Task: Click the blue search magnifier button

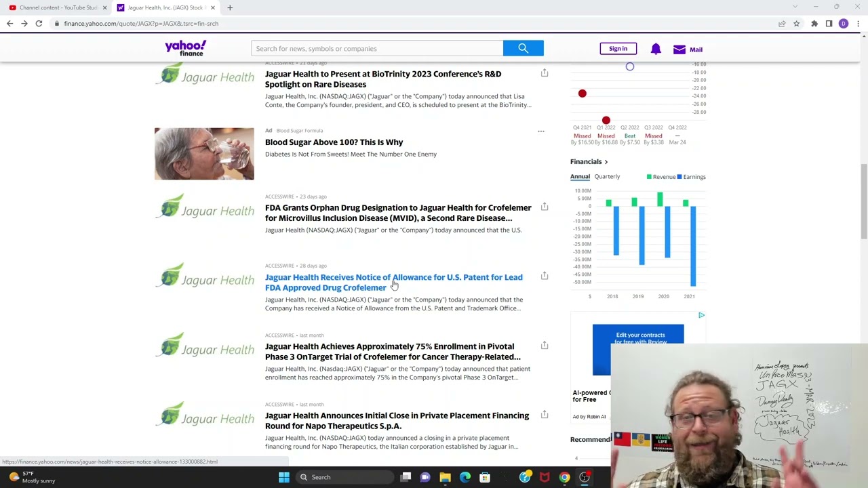Action: pyautogui.click(x=523, y=48)
